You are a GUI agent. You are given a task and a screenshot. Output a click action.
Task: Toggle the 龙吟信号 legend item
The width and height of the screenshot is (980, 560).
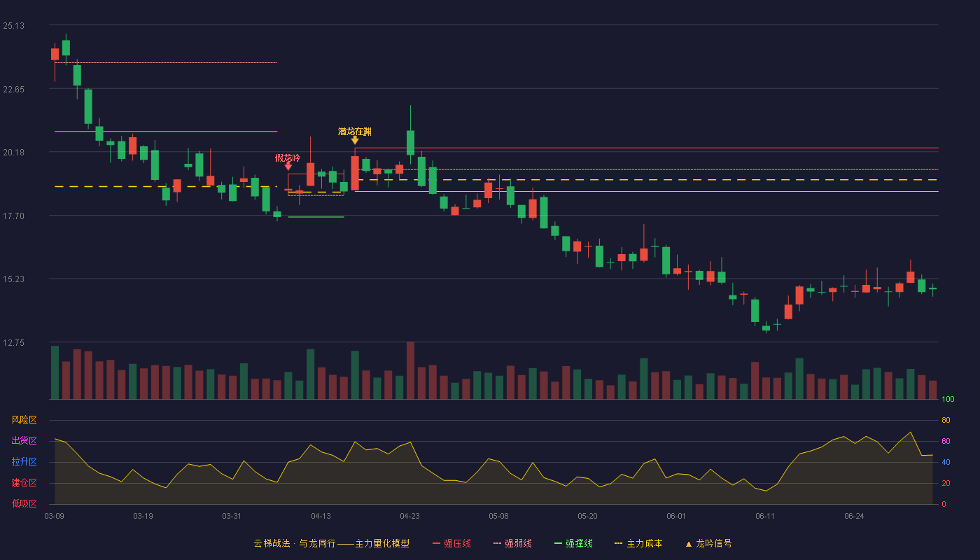pyautogui.click(x=708, y=543)
